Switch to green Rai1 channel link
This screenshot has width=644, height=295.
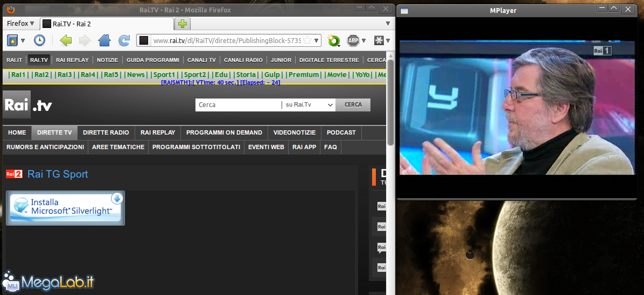click(18, 75)
